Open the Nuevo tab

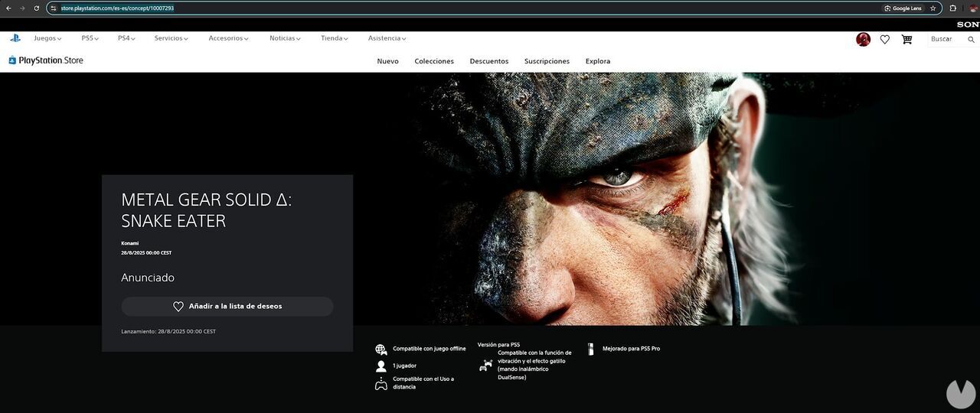(387, 61)
